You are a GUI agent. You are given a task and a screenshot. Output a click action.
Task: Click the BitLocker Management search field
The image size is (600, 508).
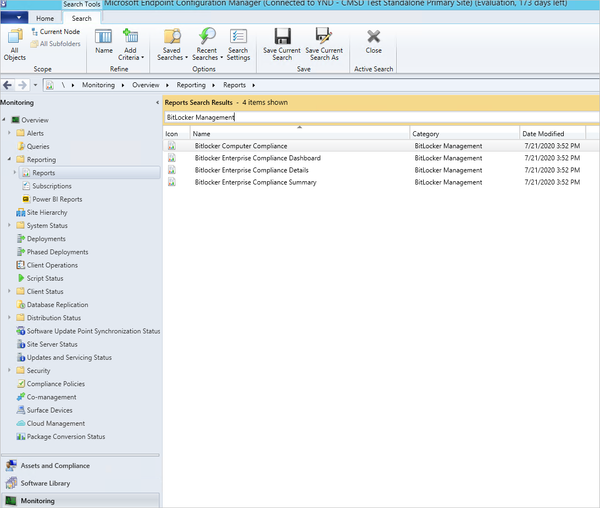point(381,117)
